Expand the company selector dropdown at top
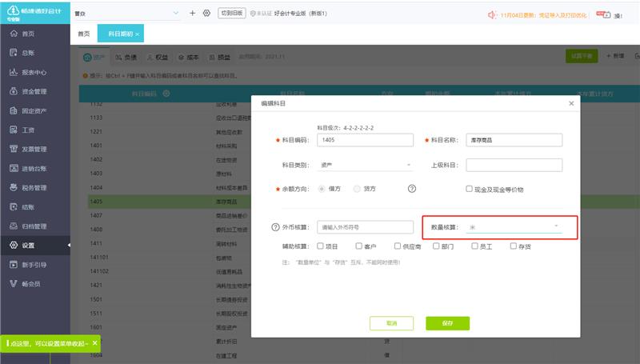Viewport: 640px width, 364px height. (x=176, y=14)
